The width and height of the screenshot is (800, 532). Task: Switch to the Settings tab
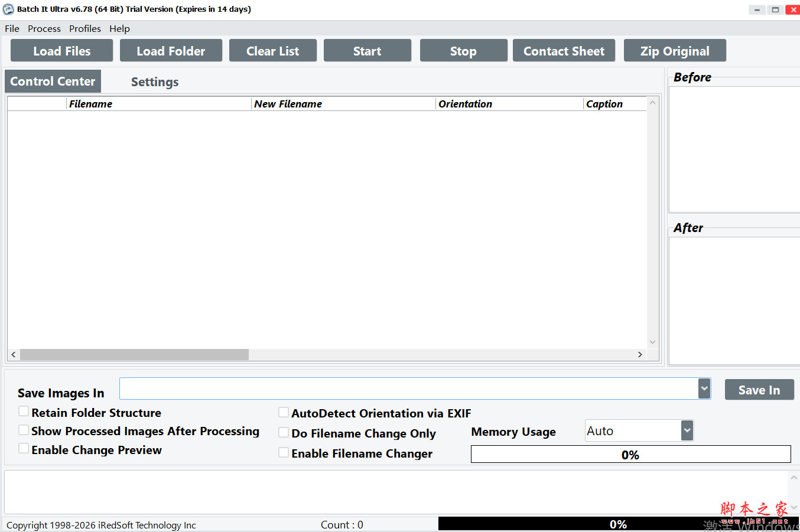coord(155,82)
